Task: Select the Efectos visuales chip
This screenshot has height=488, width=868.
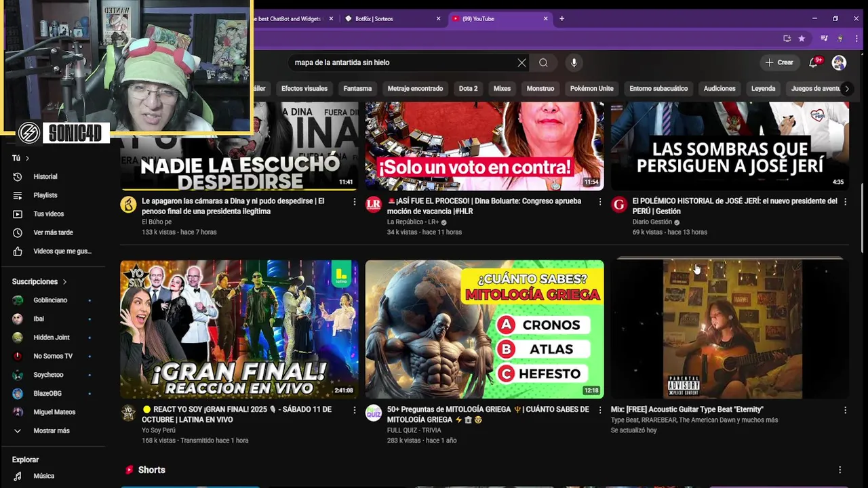Action: click(x=304, y=89)
